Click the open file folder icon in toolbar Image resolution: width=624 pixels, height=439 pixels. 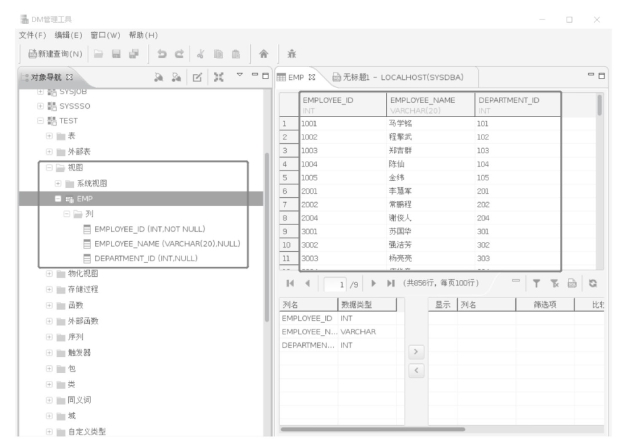(98, 54)
